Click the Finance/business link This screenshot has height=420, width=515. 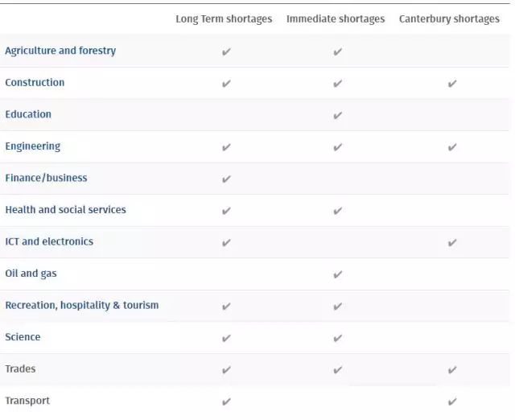46,178
